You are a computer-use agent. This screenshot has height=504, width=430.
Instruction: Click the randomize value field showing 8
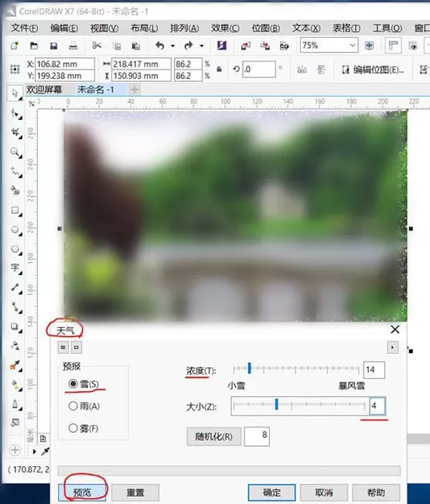click(257, 436)
